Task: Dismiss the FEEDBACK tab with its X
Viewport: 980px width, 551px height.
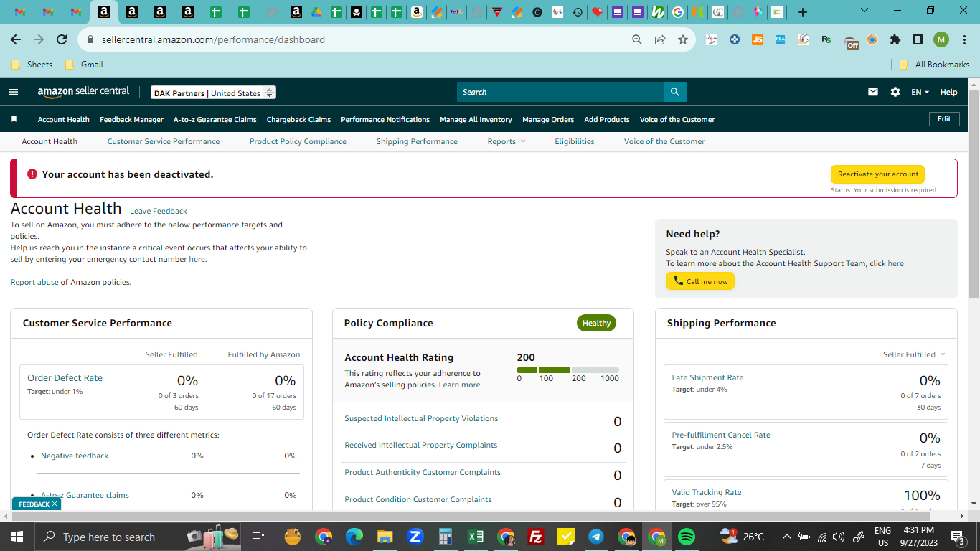Action: [55, 504]
